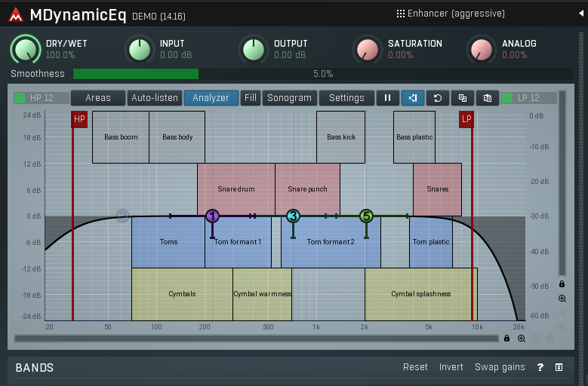Click the Tom plastic area

(x=431, y=242)
